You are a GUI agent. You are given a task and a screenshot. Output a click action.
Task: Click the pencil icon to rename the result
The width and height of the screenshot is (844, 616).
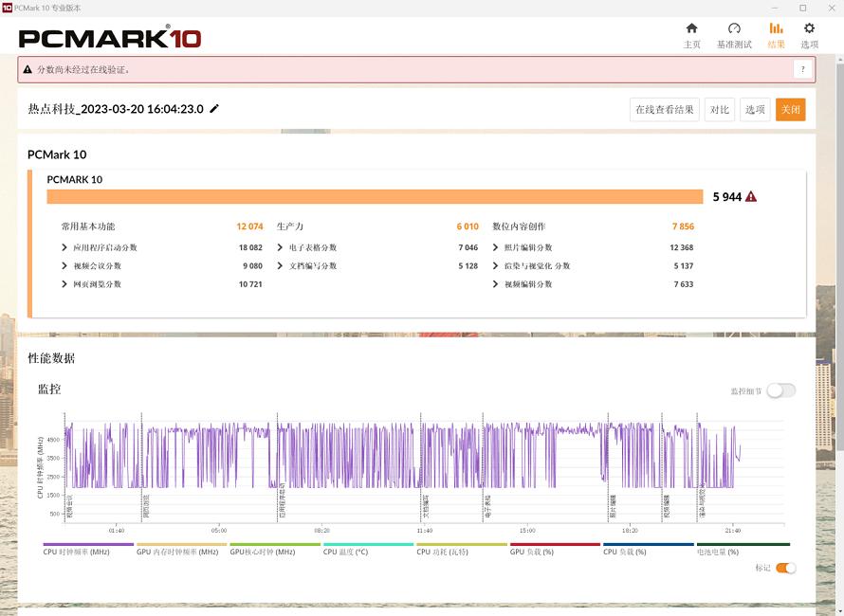click(213, 109)
